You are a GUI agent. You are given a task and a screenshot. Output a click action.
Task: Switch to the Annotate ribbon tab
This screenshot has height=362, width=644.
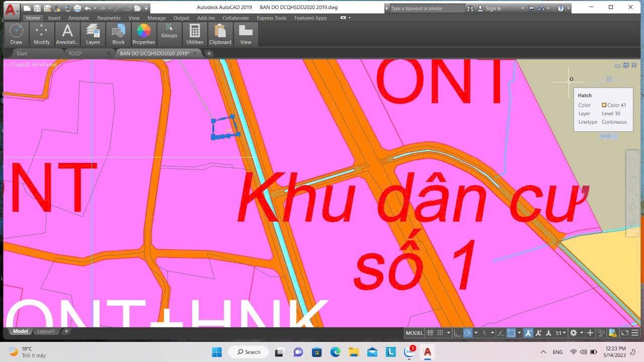click(x=78, y=18)
